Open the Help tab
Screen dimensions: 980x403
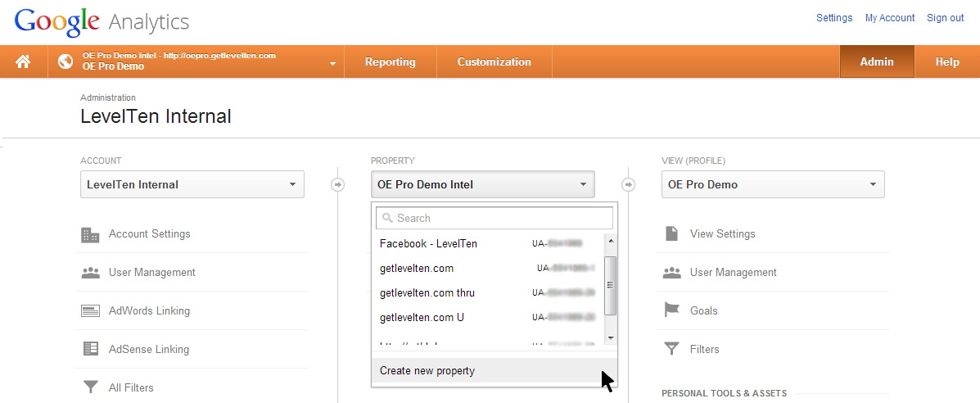coord(947,62)
